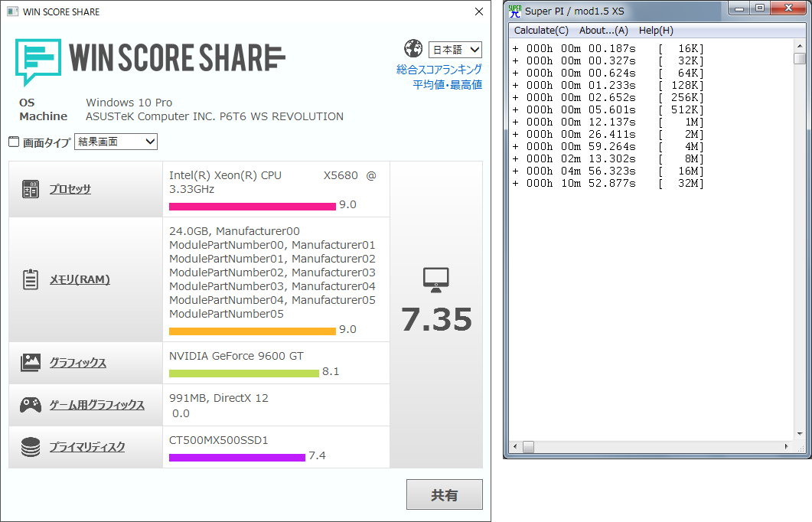This screenshot has width=812, height=522.
Task: Click the 4M result row showing 59.264s
Action: [608, 146]
